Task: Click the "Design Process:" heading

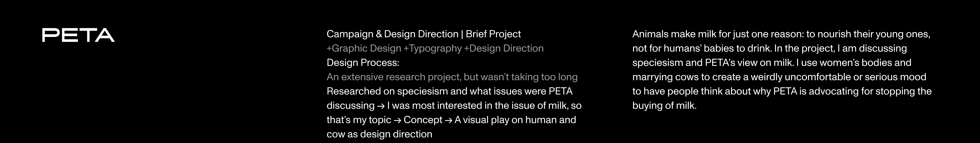Action: [x=363, y=63]
